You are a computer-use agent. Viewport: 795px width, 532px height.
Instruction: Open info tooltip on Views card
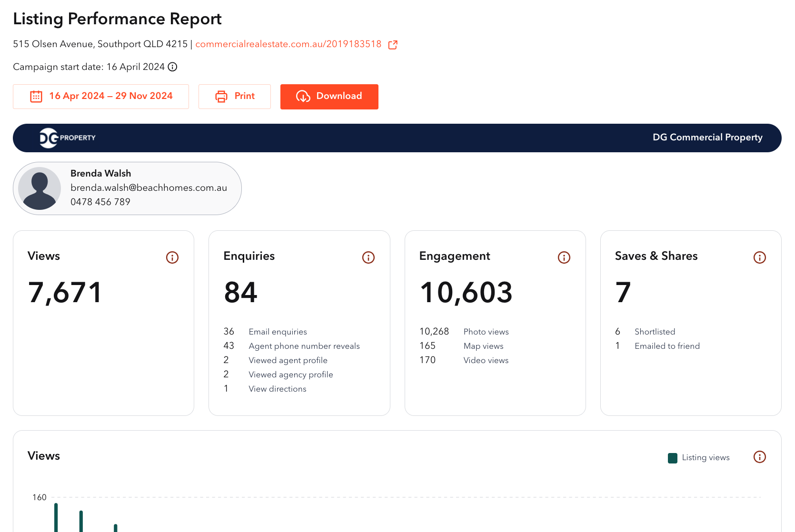click(x=172, y=257)
